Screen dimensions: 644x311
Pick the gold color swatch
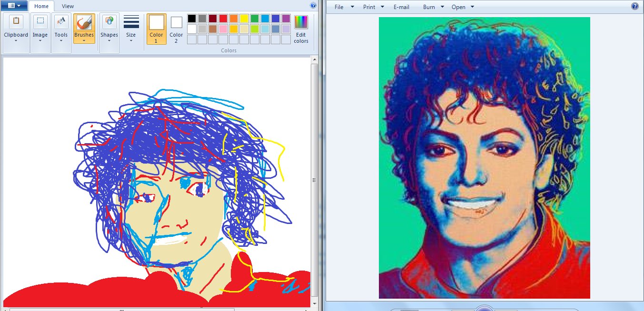(x=233, y=29)
